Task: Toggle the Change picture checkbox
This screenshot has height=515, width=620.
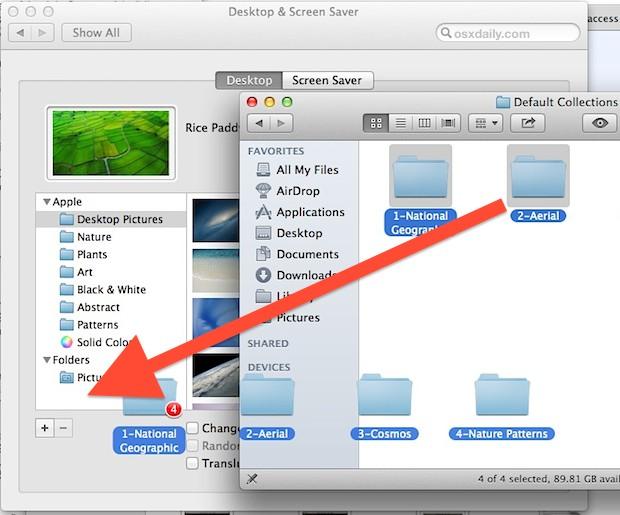Action: 192,428
